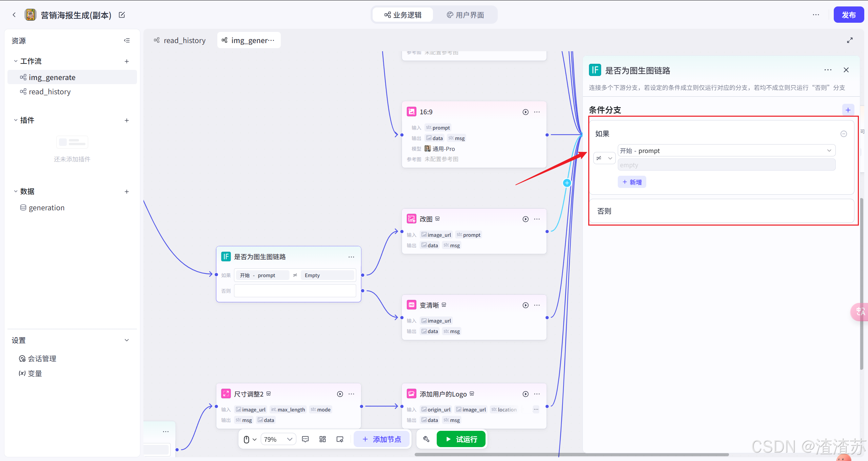Click the 发布 publish button
The width and height of the screenshot is (868, 461).
[848, 15]
